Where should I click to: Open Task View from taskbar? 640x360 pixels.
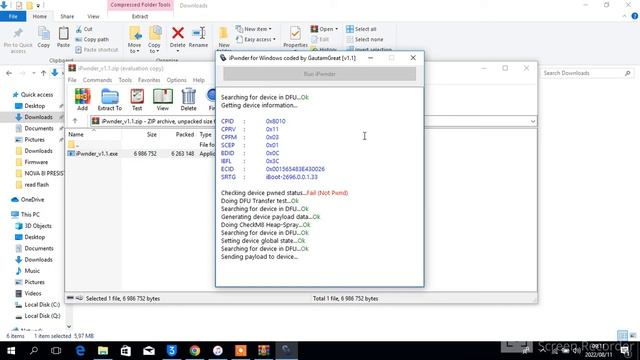56,351
